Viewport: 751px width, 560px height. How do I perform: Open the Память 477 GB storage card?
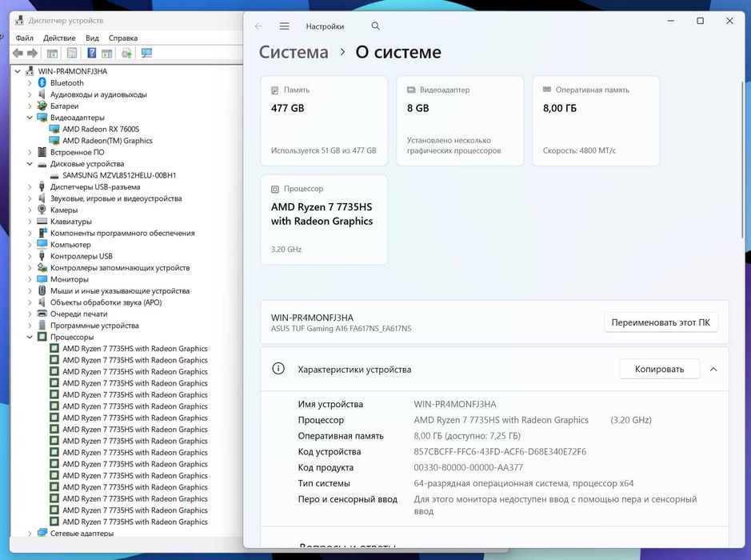(324, 121)
